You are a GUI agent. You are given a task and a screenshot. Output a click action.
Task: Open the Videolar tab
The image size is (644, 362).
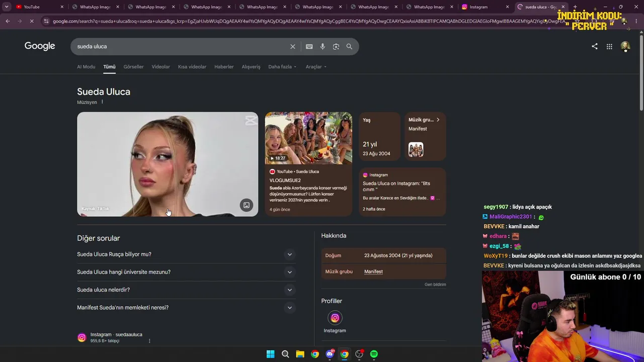(x=160, y=67)
